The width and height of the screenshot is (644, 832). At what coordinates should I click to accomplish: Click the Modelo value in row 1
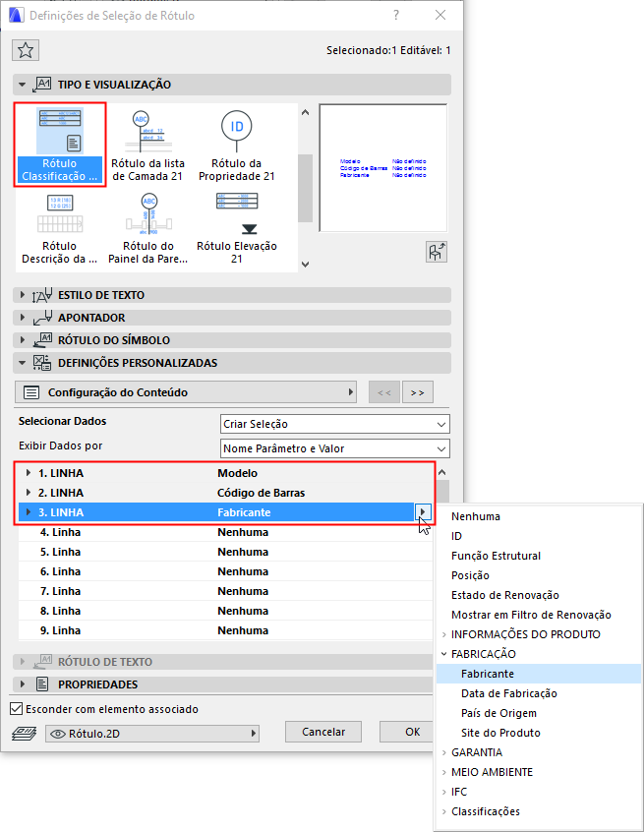pyautogui.click(x=237, y=473)
